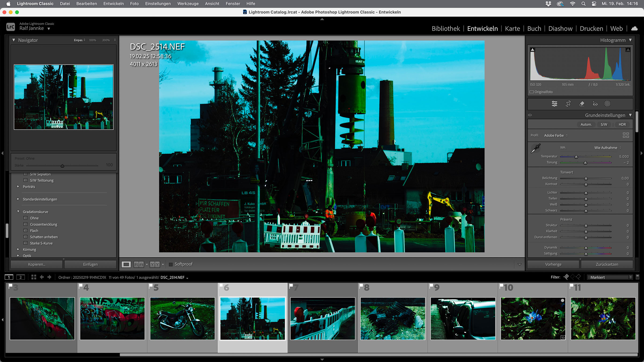Open the Masking tool

pyautogui.click(x=607, y=104)
